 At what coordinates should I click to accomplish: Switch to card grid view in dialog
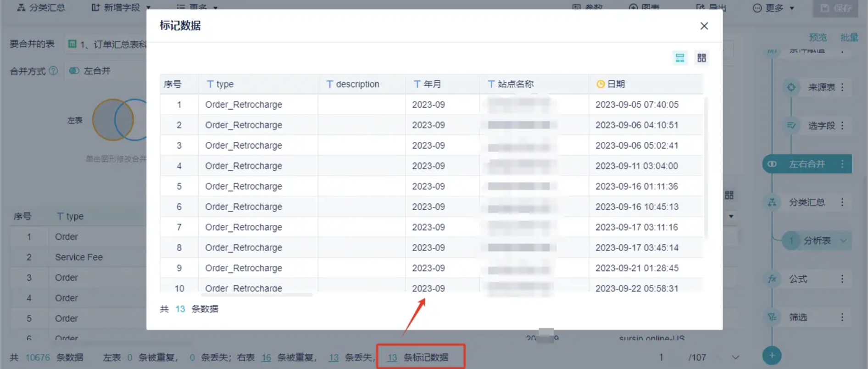click(701, 58)
